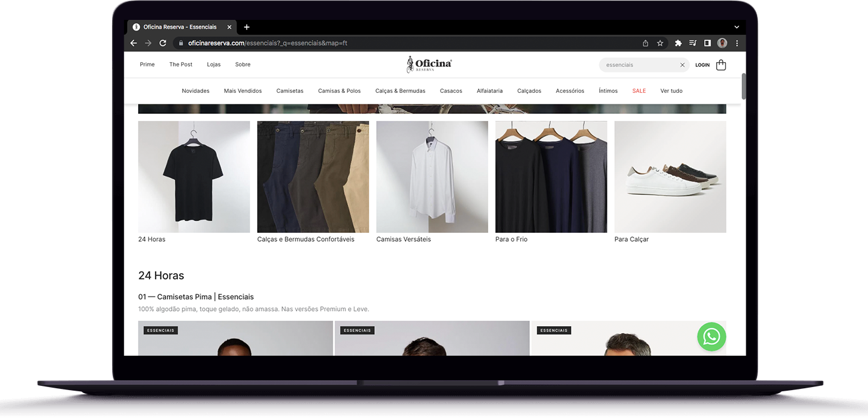The width and height of the screenshot is (868, 419).
Task: Click the middle product's ESSENCIAIS badge
Action: click(357, 330)
